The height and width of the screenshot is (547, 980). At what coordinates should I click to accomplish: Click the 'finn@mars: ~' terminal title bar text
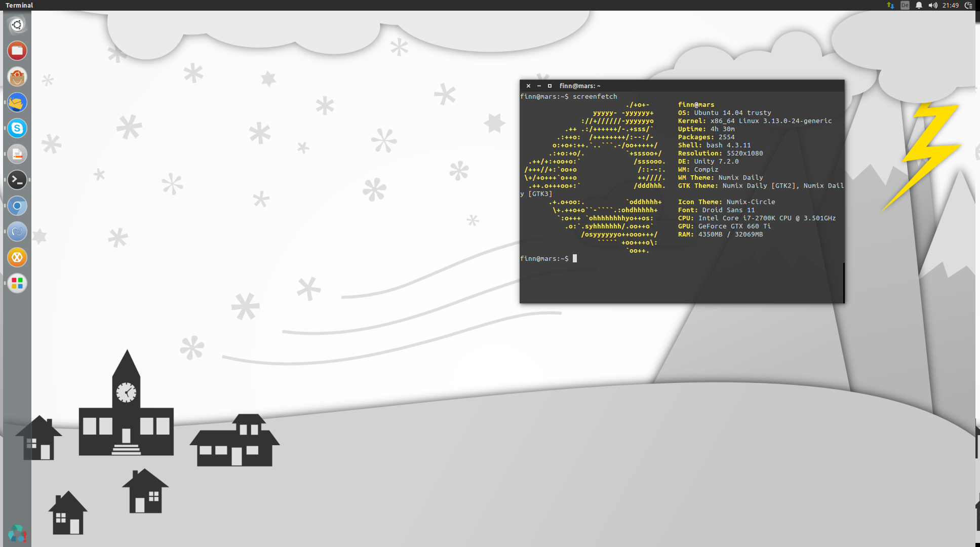tap(580, 86)
